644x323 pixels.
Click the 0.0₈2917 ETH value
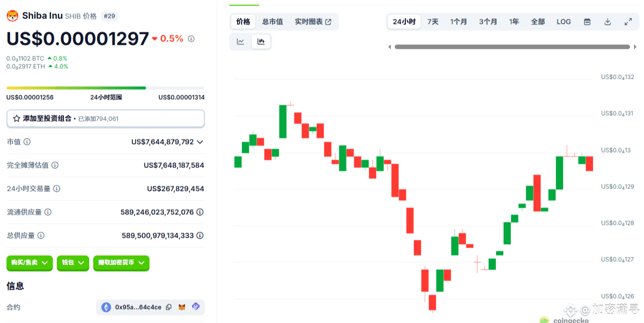point(26,66)
